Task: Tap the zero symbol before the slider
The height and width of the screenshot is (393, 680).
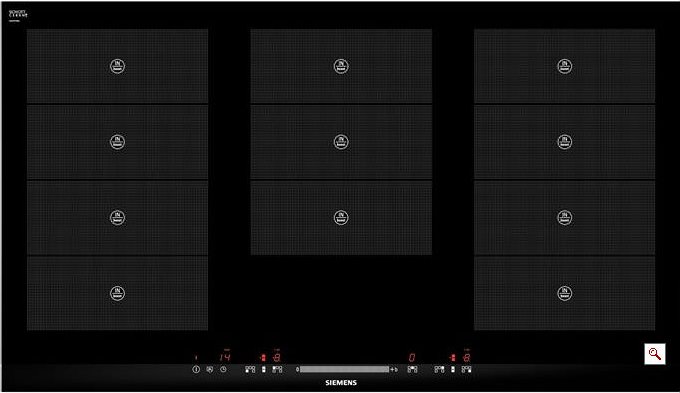Action: [x=298, y=370]
